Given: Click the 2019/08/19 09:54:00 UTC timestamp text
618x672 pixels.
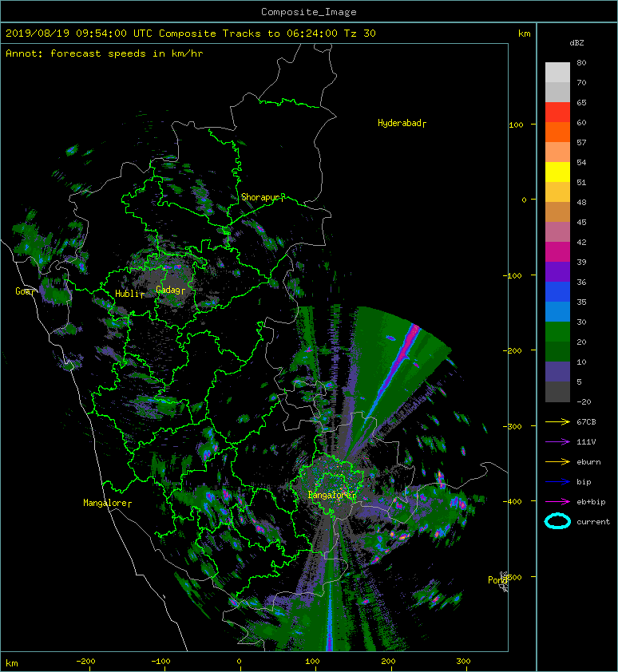Looking at the screenshot, I should pyautogui.click(x=78, y=34).
